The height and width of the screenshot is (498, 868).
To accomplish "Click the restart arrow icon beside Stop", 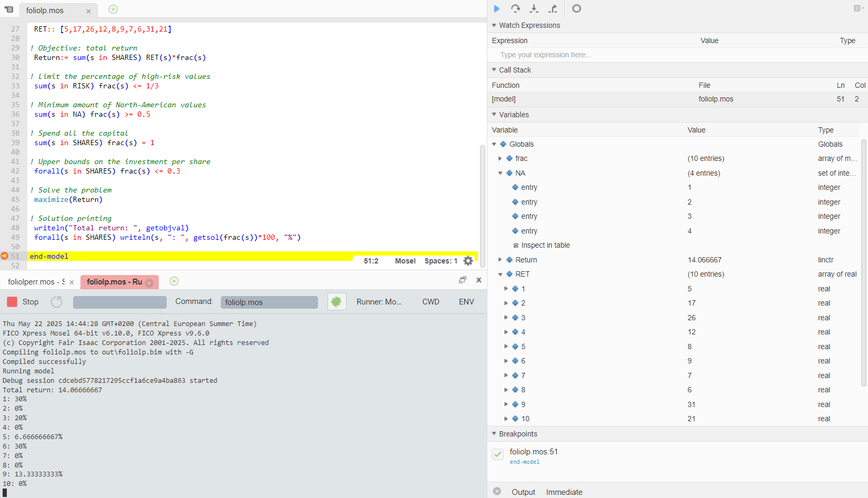I will (56, 301).
